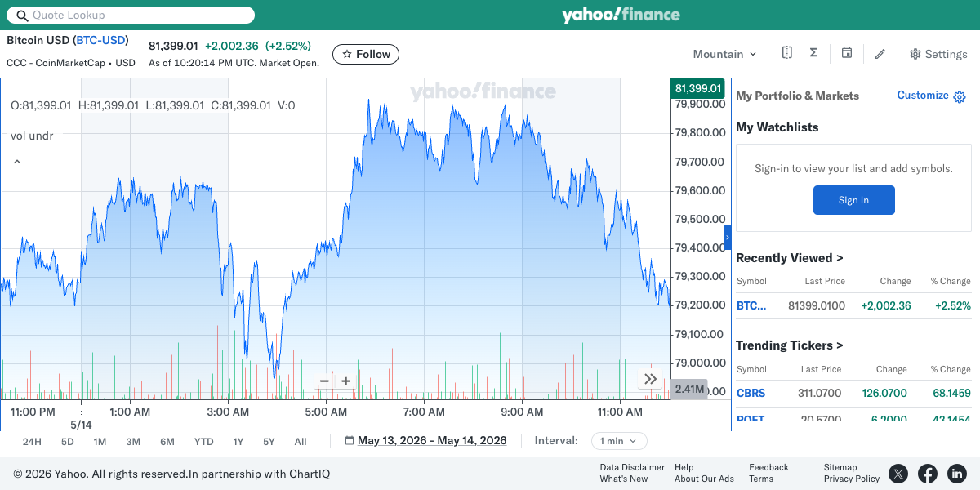The height and width of the screenshot is (490, 980).
Task: Collapse side panel with blue arrow handle
Action: [728, 237]
